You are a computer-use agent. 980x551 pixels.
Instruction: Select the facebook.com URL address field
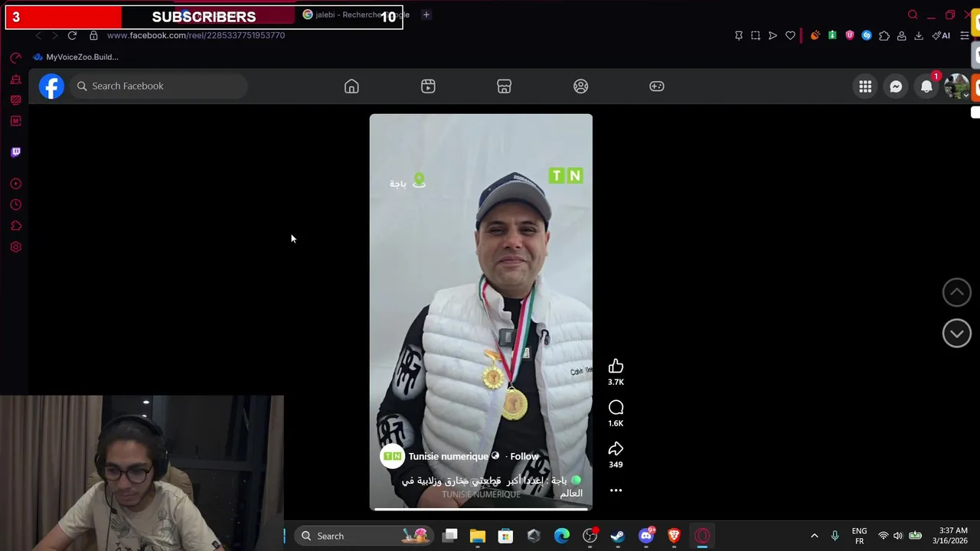196,35
